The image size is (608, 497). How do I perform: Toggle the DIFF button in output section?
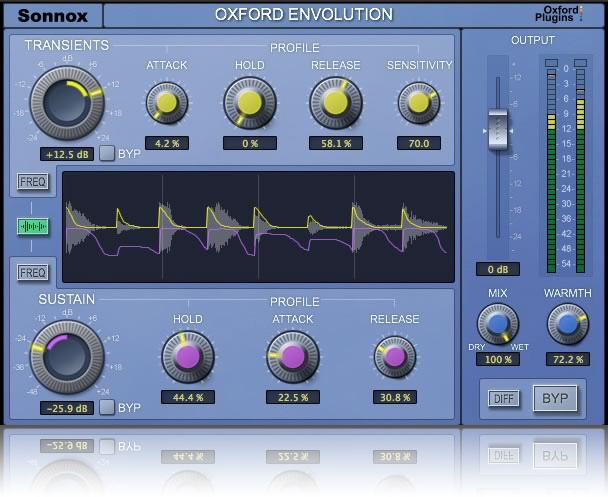point(504,398)
